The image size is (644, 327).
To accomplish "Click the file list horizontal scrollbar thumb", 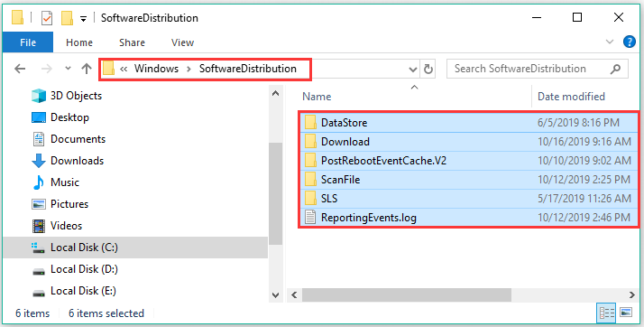I will point(407,294).
